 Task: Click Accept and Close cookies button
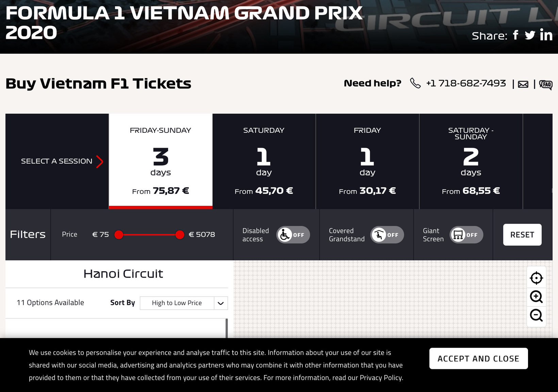click(478, 358)
